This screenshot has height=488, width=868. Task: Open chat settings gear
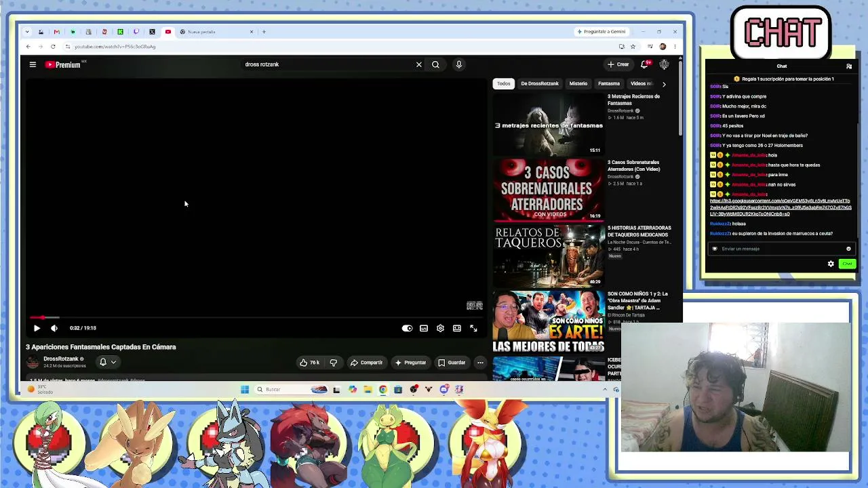coord(831,264)
